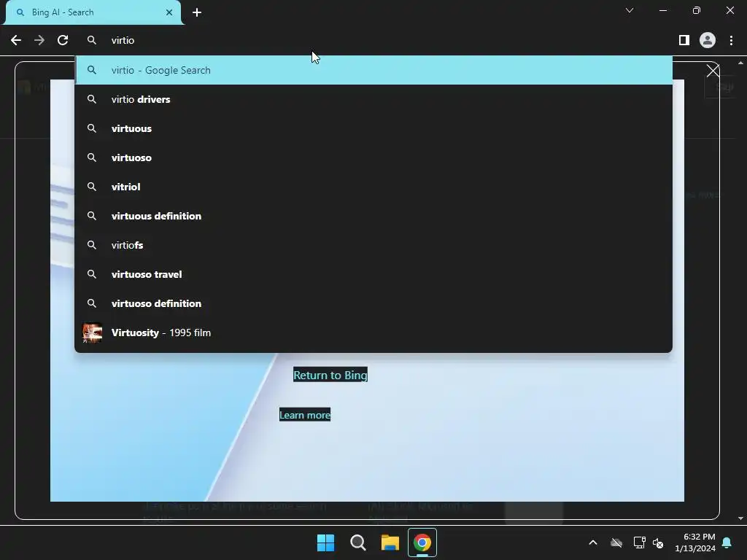Close the Bing overlay with the X

tap(713, 71)
